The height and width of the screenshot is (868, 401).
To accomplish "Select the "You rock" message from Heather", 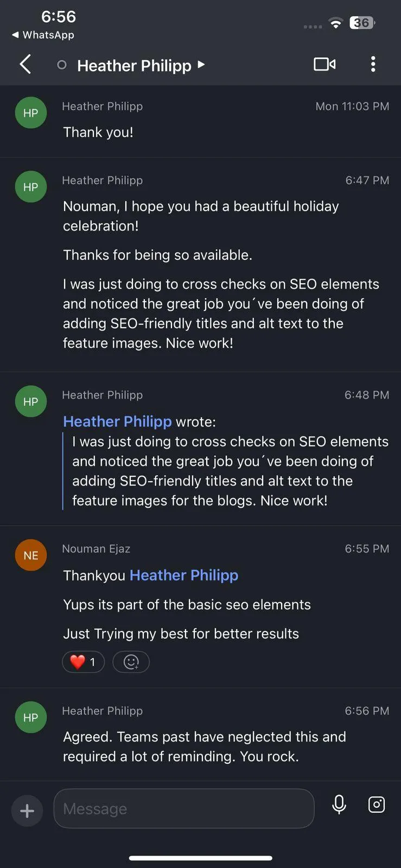I will click(204, 746).
